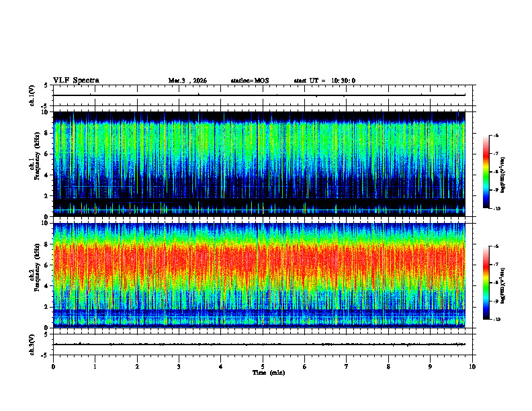532x411 pixels.
Task: Click the "4" tick on the Time axis
Action: coord(221,367)
